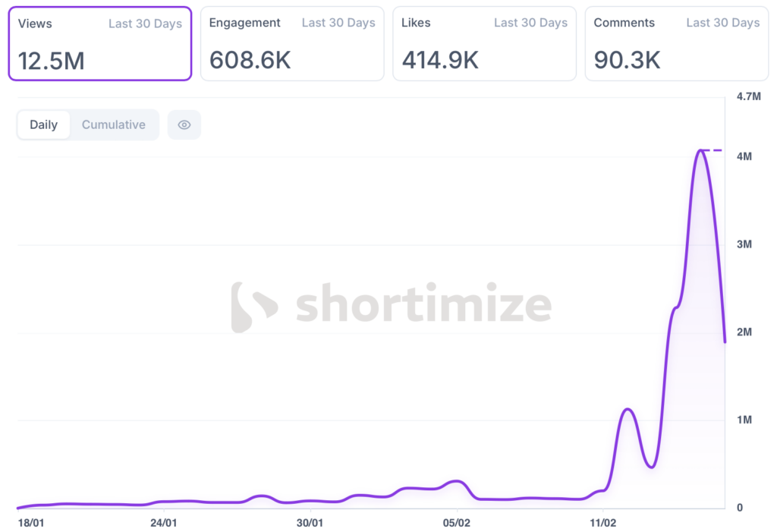This screenshot has width=777, height=532.
Task: Click the 4.7M y-axis maximum label
Action: (748, 96)
